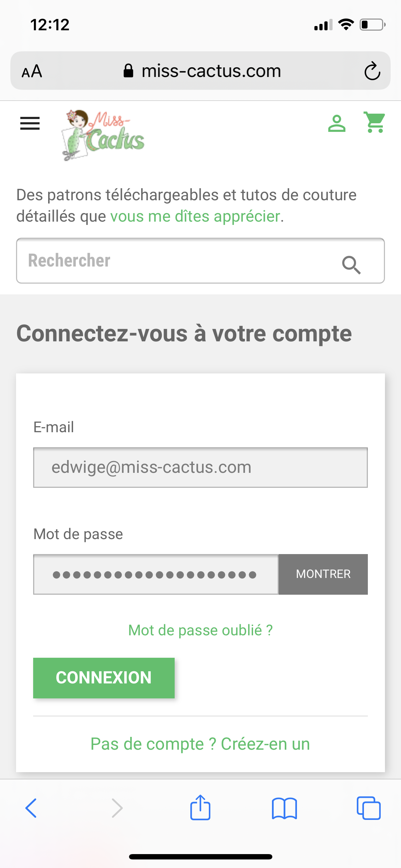Viewport: 401px width, 868px height.
Task: Open the Safari share sheet
Action: click(200, 808)
